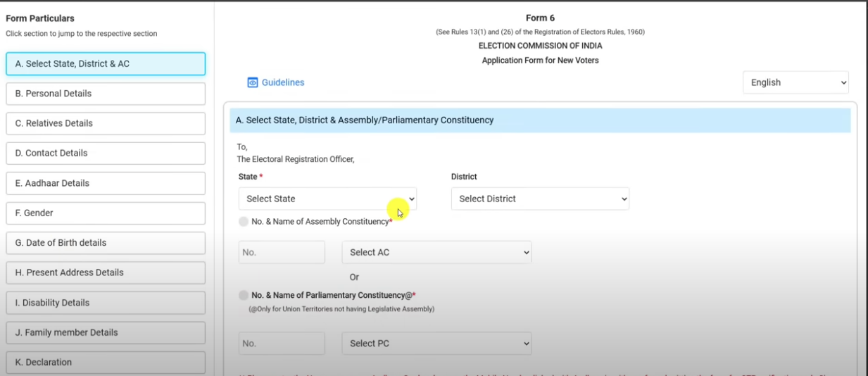Click the Guidelines eye icon
Screen dimensions: 868x376
click(253, 82)
